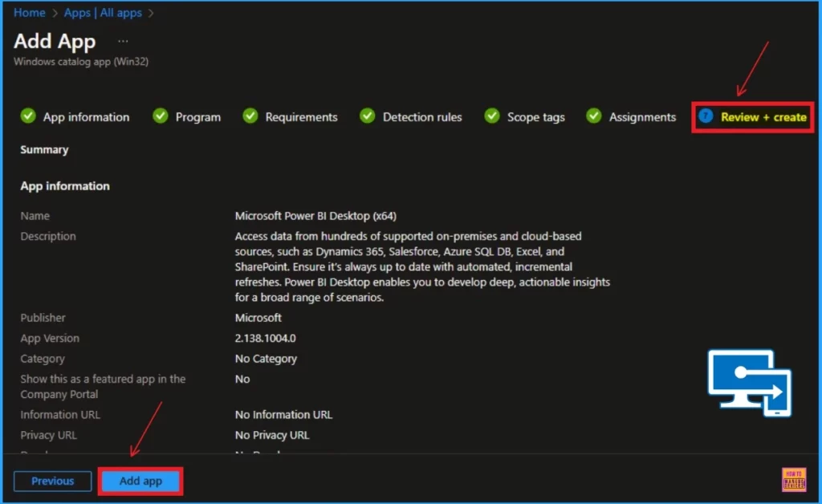
Task: Select the app name Microsoft Power BI Desktop (x64)
Action: tap(315, 216)
